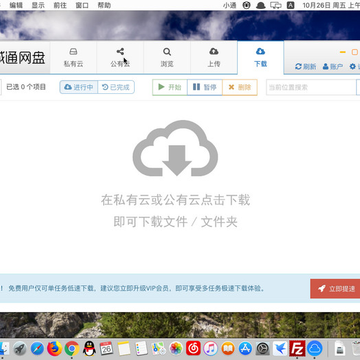
Task: Click the orange 删除 delete button
Action: [x=240, y=87]
